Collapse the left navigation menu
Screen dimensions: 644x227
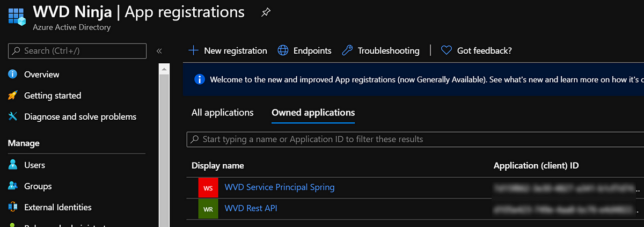pyautogui.click(x=159, y=51)
